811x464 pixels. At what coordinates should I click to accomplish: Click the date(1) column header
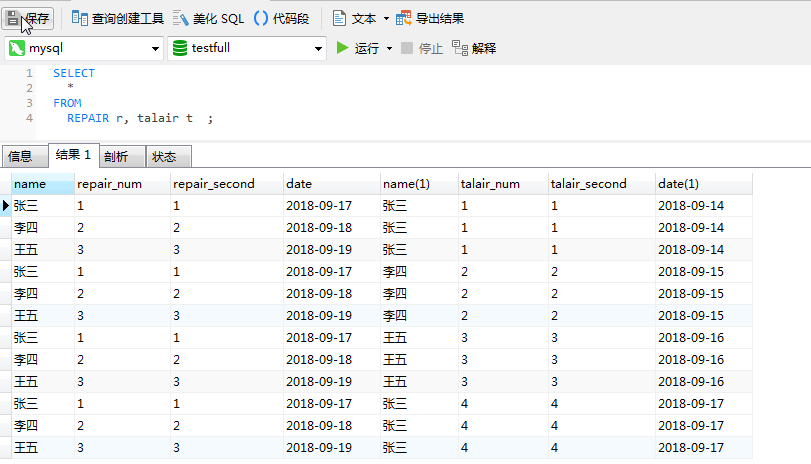click(x=704, y=184)
